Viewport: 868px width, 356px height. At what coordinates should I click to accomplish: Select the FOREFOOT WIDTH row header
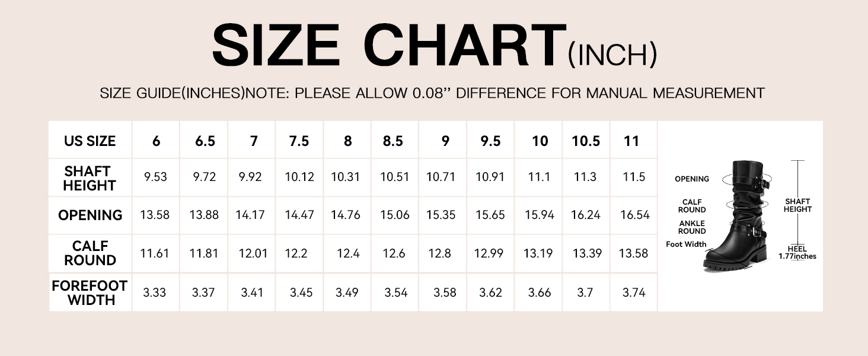pos(90,293)
